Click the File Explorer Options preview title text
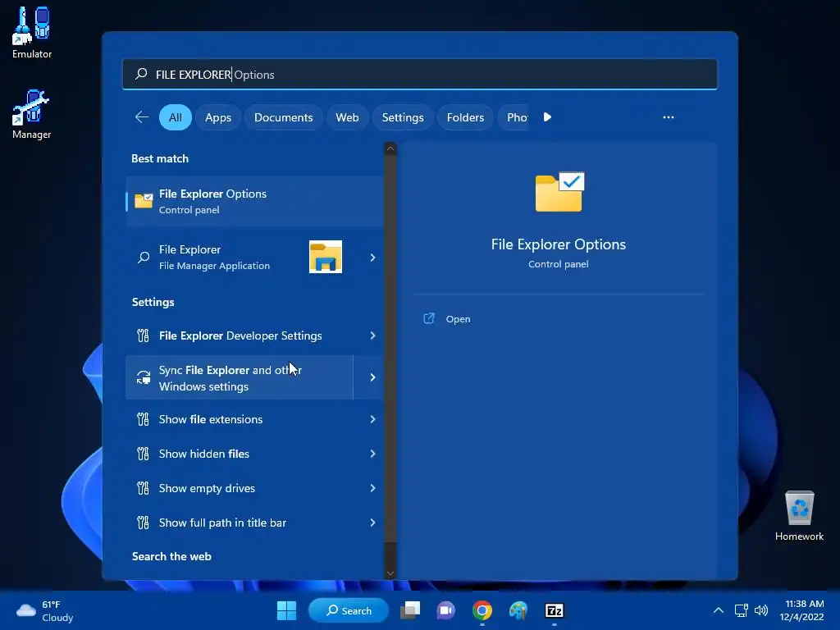 [558, 244]
